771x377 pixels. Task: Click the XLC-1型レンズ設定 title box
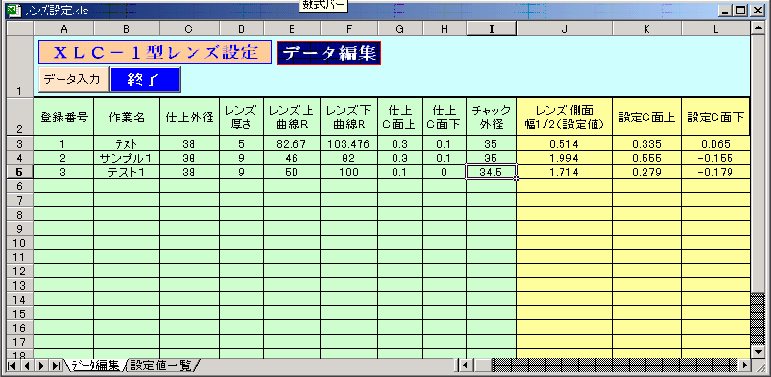155,52
